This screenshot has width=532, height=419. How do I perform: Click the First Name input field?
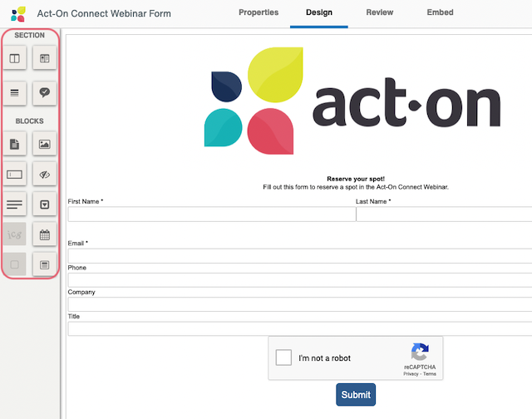[212, 214]
